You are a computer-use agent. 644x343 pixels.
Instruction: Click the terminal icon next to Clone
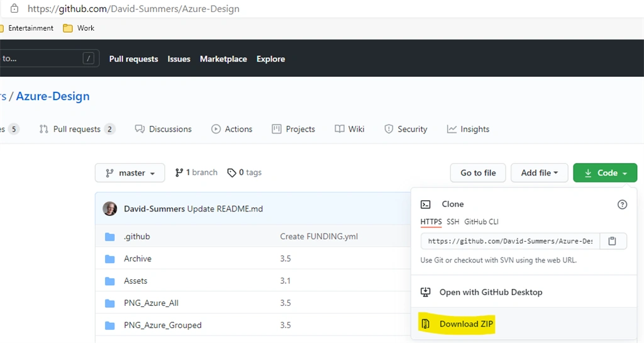426,204
